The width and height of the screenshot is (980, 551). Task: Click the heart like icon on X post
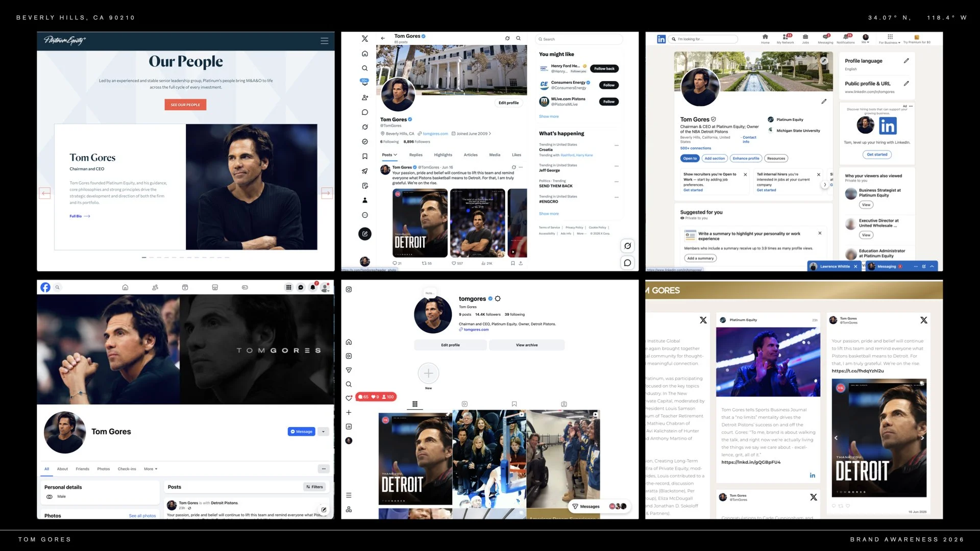pos(454,263)
